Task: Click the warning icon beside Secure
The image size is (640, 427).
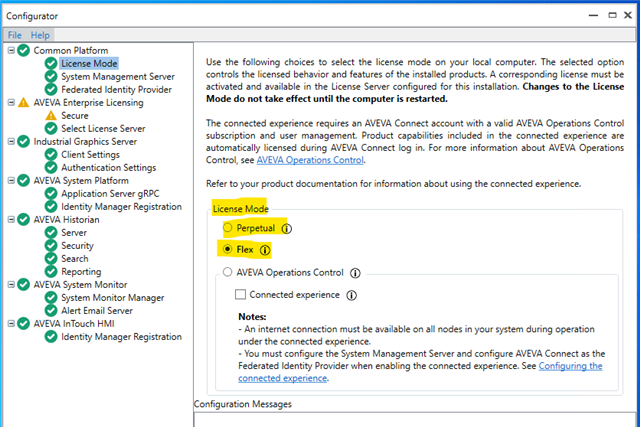Action: point(51,115)
